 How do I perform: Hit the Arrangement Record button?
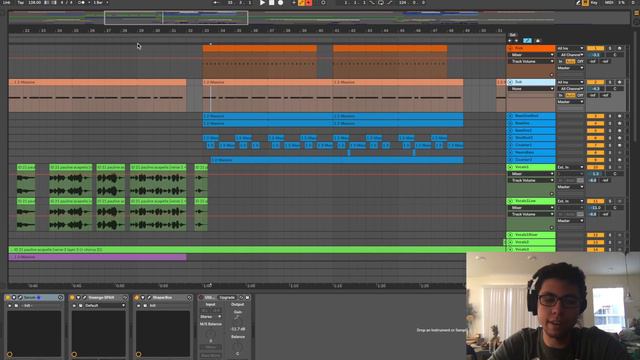point(280,2)
